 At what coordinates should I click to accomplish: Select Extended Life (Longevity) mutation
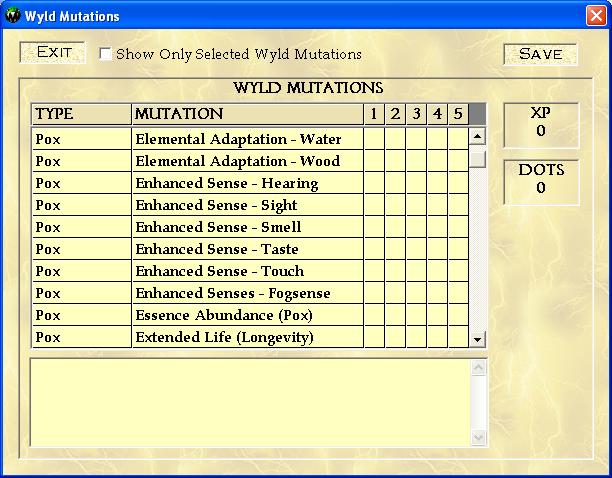(x=248, y=337)
